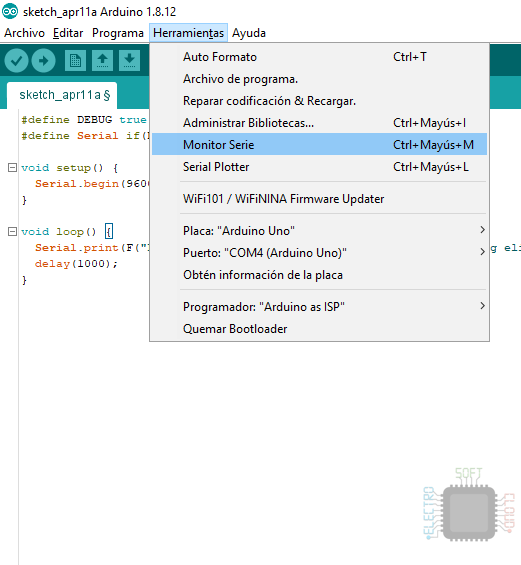
Task: Open the Serial Plotter entry
Action: (319, 167)
